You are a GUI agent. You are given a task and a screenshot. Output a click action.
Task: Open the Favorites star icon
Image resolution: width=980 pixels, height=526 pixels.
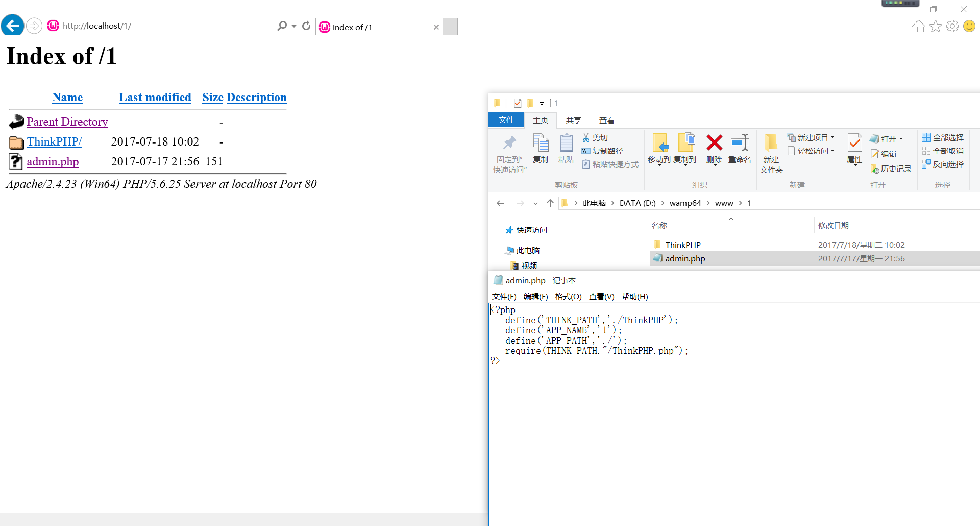point(935,26)
